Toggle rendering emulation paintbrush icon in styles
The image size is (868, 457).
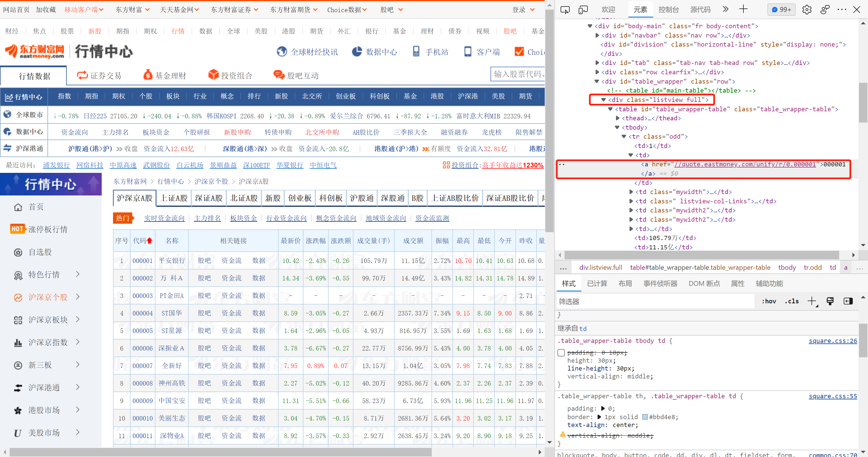pos(830,301)
